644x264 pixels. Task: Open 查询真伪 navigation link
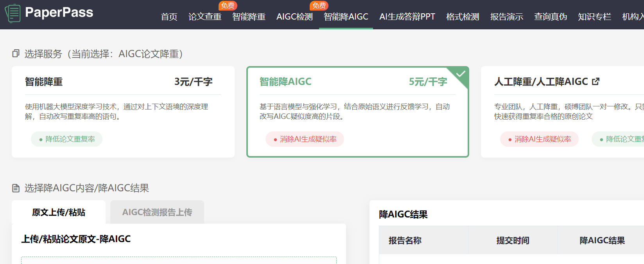tap(551, 17)
